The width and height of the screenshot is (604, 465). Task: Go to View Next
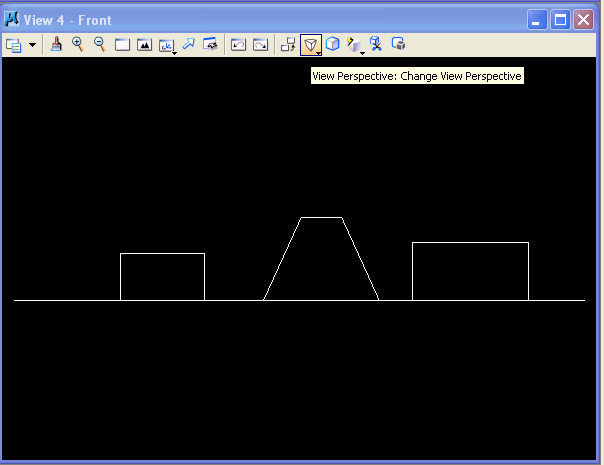[x=260, y=45]
